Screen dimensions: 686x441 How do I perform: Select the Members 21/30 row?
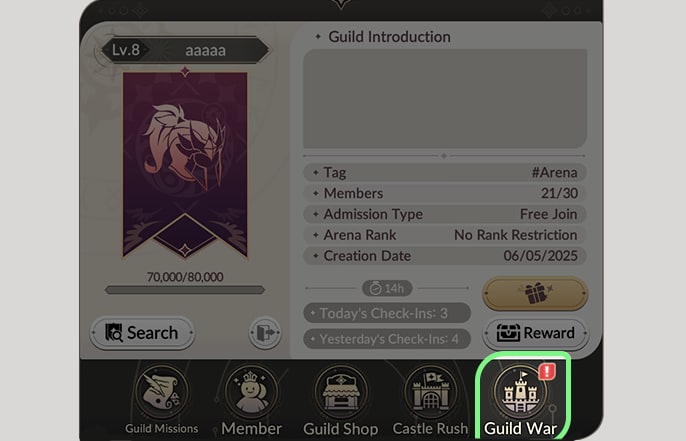coord(445,193)
